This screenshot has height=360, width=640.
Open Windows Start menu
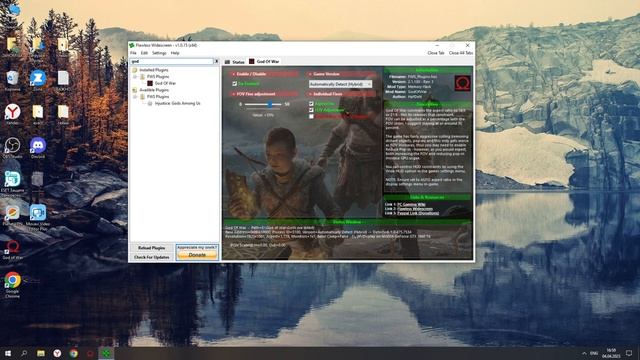[7, 353]
